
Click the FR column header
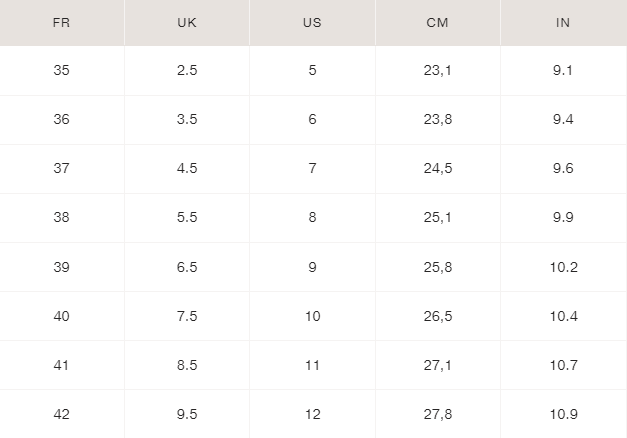tap(62, 22)
